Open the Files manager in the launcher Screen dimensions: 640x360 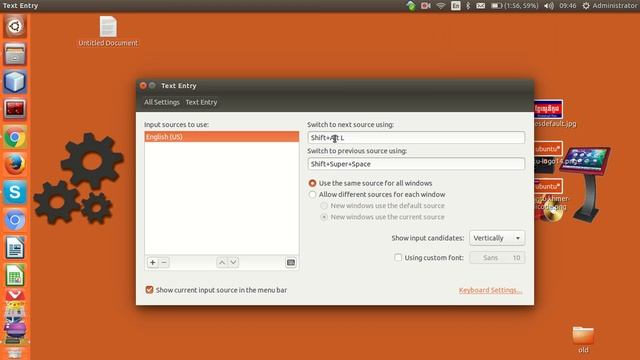pyautogui.click(x=15, y=54)
